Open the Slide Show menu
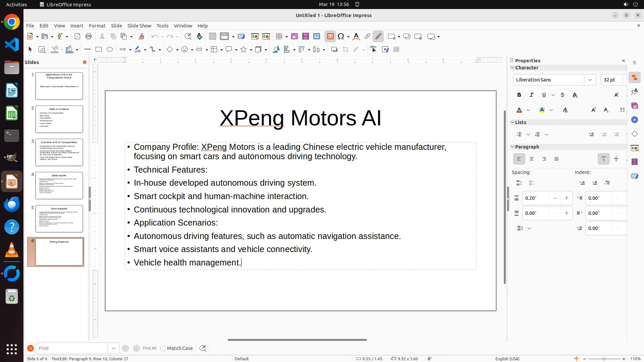This screenshot has width=644, height=362. point(139,26)
